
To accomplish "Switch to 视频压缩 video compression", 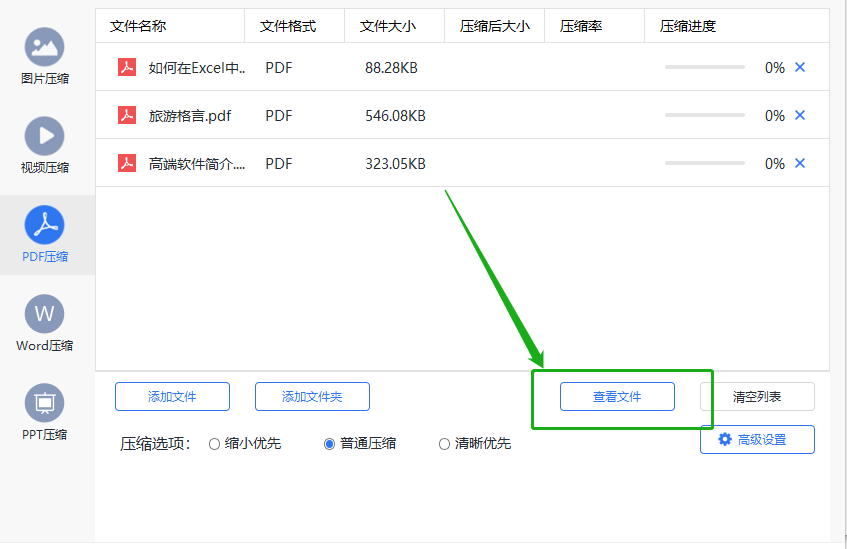I will pyautogui.click(x=45, y=145).
